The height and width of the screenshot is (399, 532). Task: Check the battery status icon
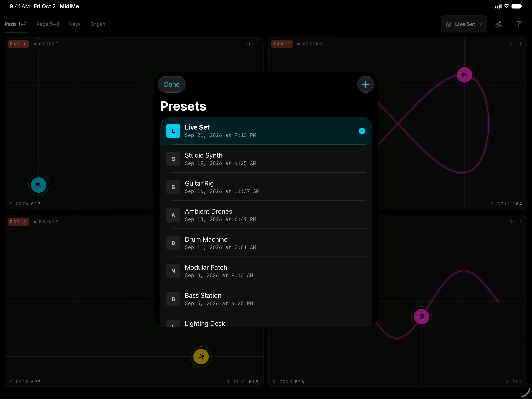(x=517, y=6)
